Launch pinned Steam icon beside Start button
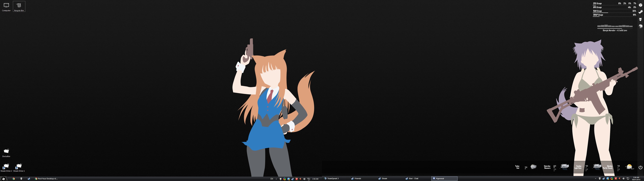This screenshot has height=181, width=644. [x=29, y=179]
